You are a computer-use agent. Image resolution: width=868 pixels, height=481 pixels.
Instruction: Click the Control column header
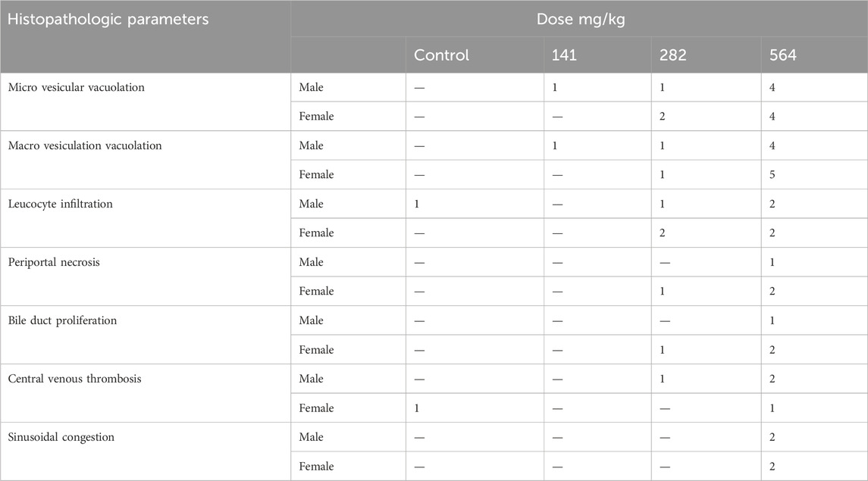click(441, 55)
